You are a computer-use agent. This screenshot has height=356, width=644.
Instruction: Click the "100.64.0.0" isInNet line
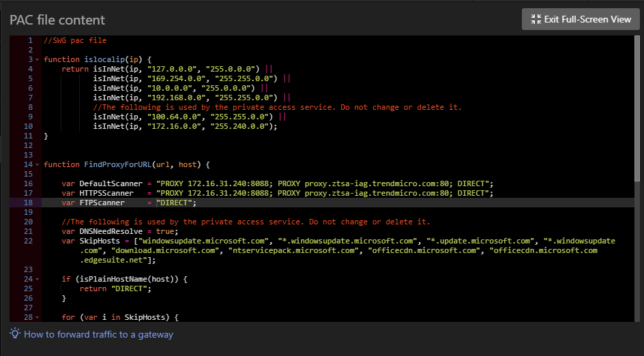(184, 117)
